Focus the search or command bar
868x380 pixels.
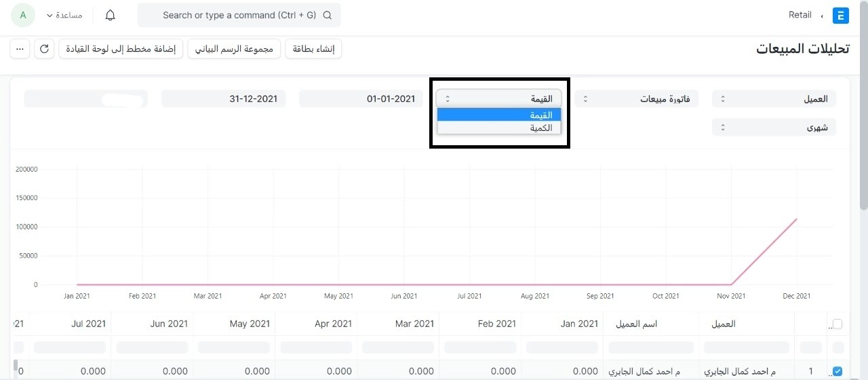pyautogui.click(x=239, y=15)
